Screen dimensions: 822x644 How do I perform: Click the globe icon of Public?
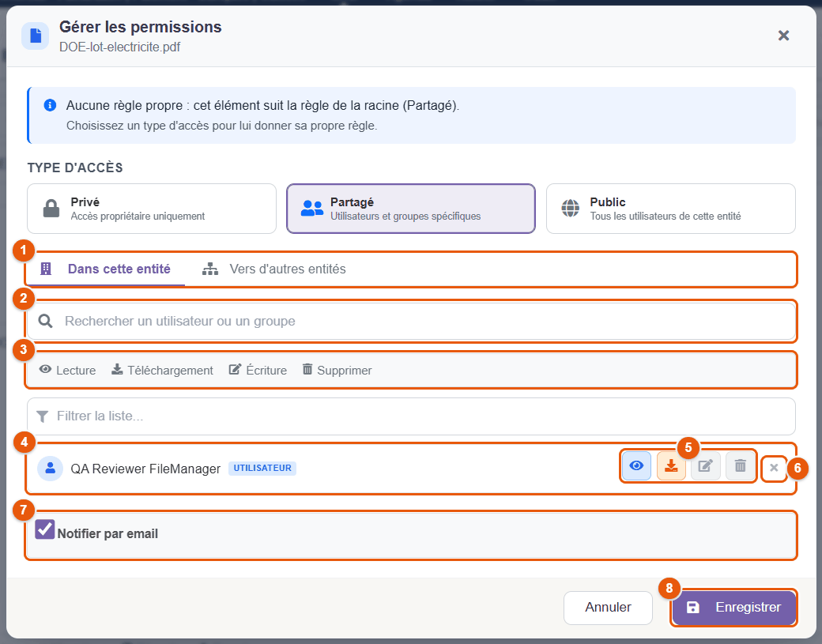[x=571, y=209]
